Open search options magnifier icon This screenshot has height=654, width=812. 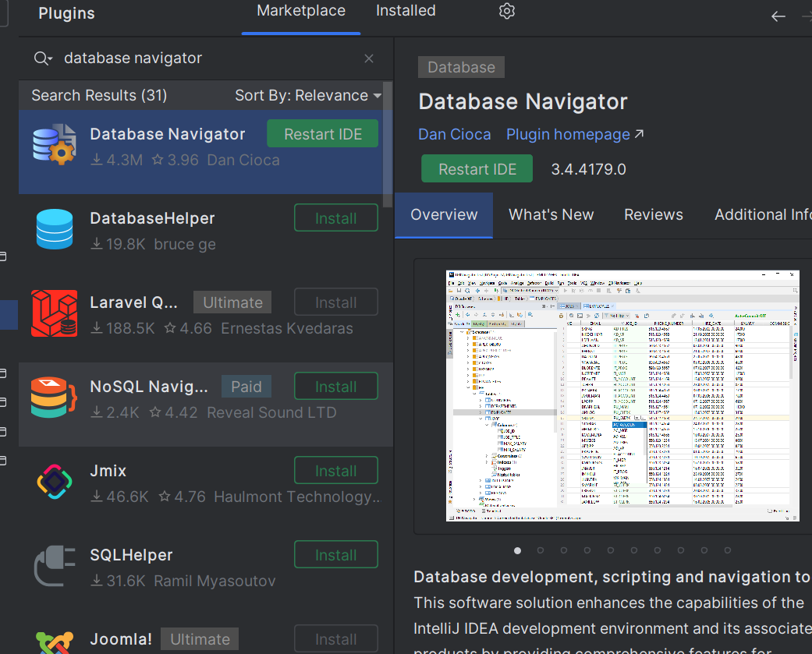[43, 58]
